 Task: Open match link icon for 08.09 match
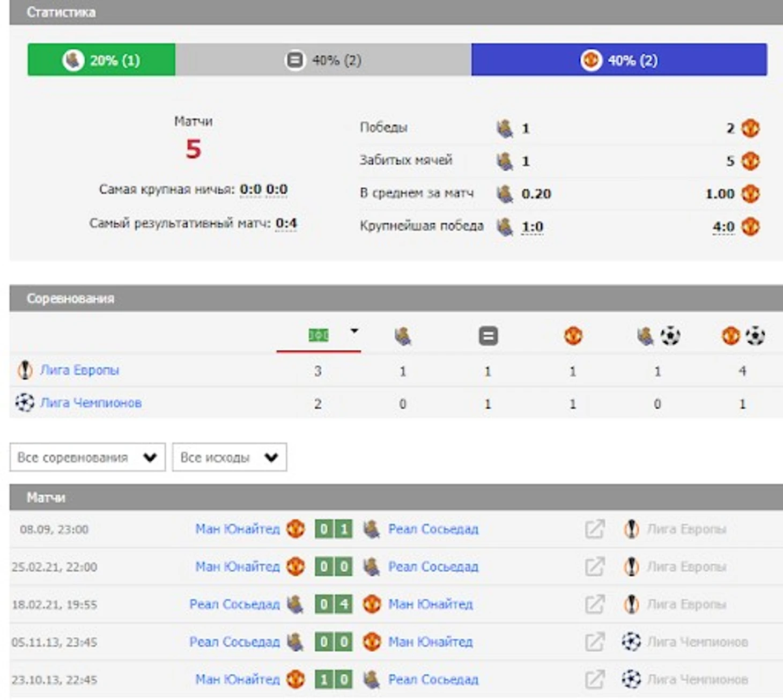tap(594, 529)
